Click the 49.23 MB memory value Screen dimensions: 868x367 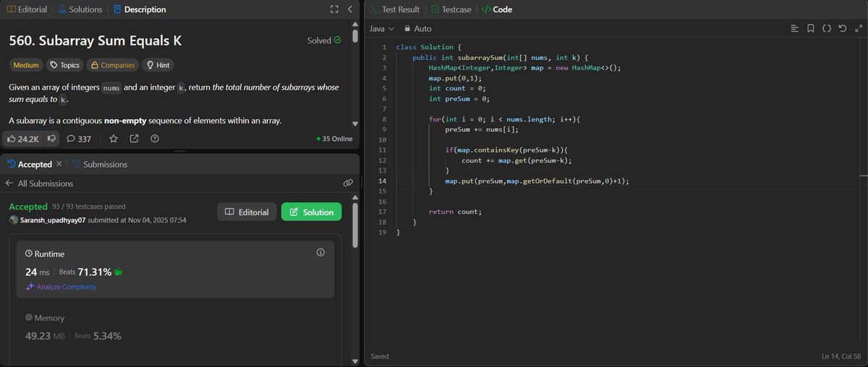(x=45, y=336)
